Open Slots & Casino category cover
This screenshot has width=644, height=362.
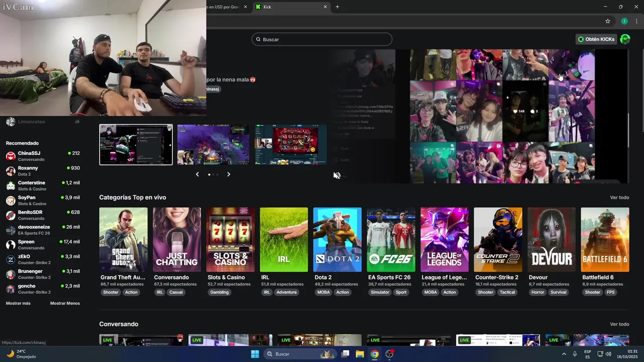[230, 240]
